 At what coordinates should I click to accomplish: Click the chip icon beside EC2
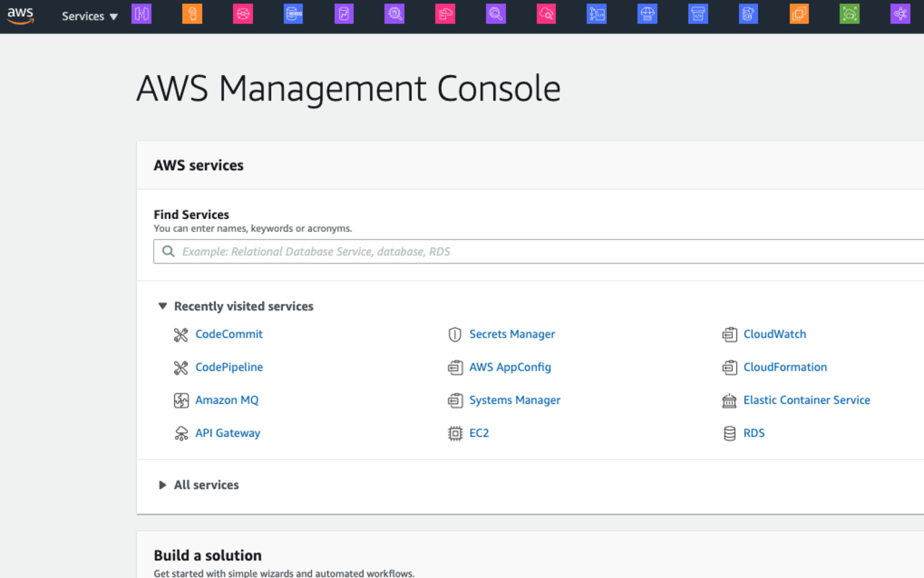tap(455, 433)
